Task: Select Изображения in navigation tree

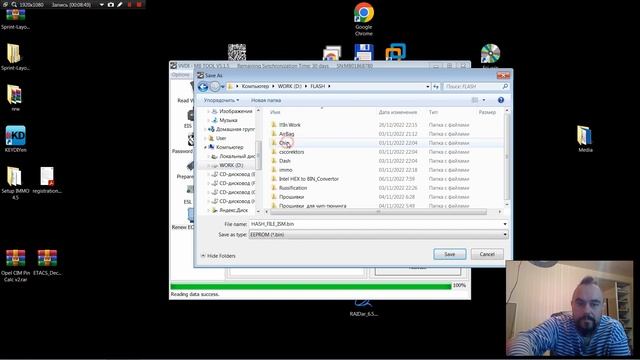Action: [x=236, y=111]
